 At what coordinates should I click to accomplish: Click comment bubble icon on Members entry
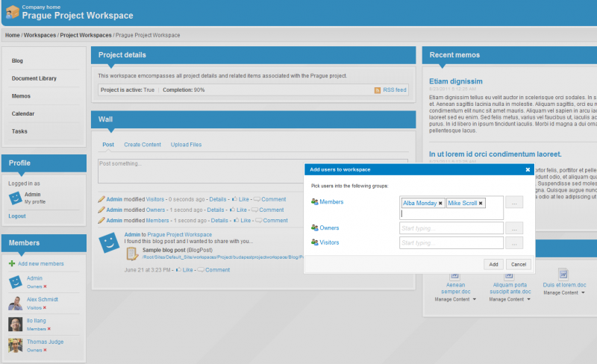[258, 221]
